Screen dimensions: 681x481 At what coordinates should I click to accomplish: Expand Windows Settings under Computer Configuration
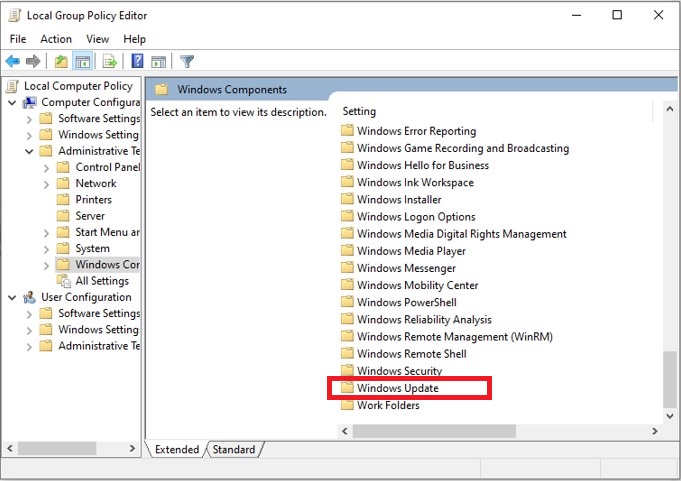(29, 135)
